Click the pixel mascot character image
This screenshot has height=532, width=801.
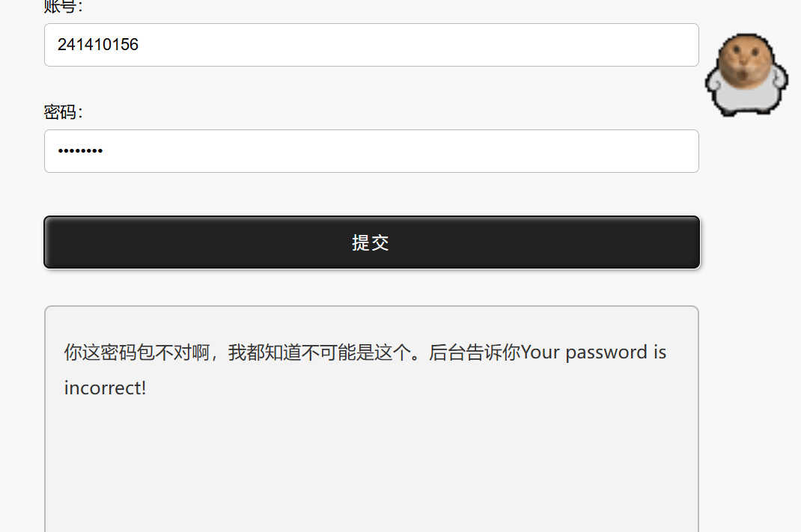coord(746,75)
